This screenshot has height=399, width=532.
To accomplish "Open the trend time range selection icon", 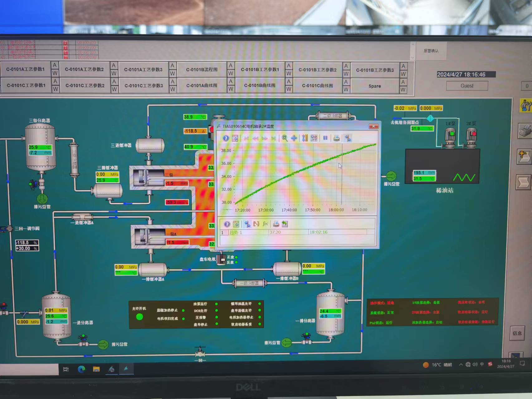I will [x=314, y=138].
